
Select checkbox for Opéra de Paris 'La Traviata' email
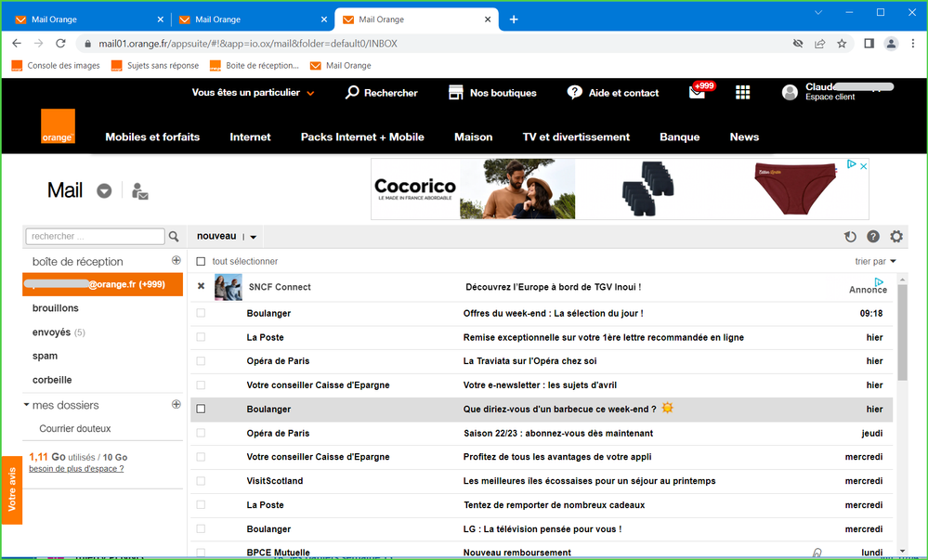tap(201, 361)
